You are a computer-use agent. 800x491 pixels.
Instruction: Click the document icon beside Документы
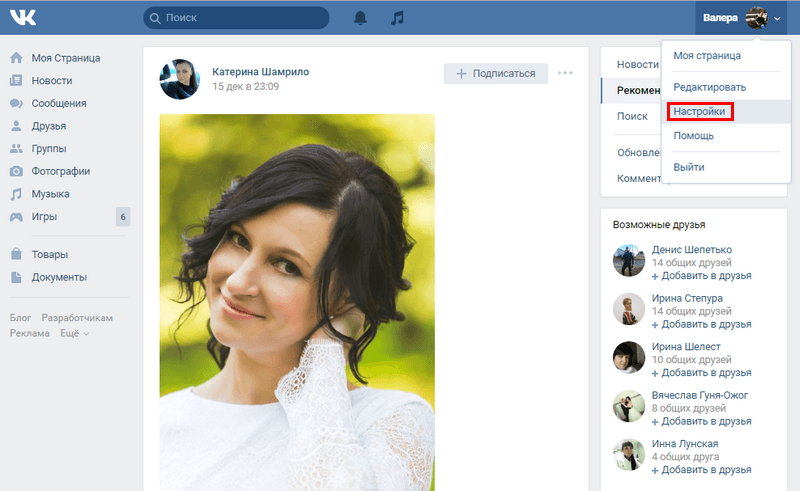point(16,277)
